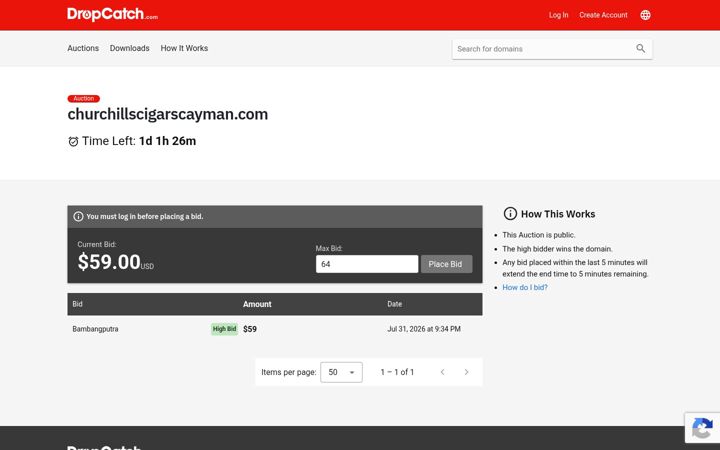
Task: Click 'This Auction is public.' text
Action: pos(539,235)
